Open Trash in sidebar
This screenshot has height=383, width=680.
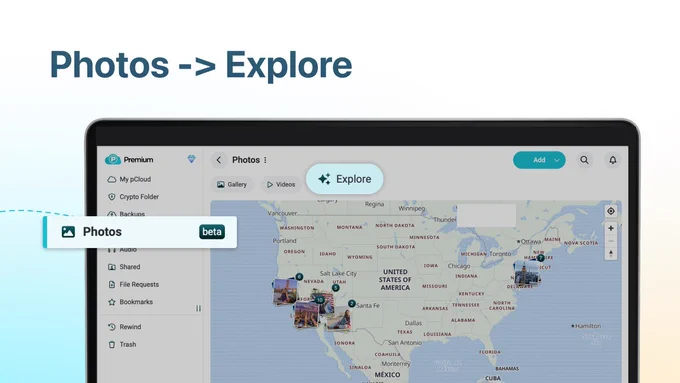pos(128,344)
